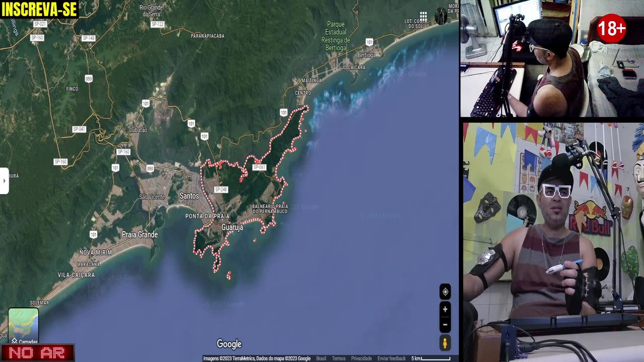Viewport: 644px width, 362px height.
Task: Click the 101 shield near Praia Grande
Action: click(93, 234)
